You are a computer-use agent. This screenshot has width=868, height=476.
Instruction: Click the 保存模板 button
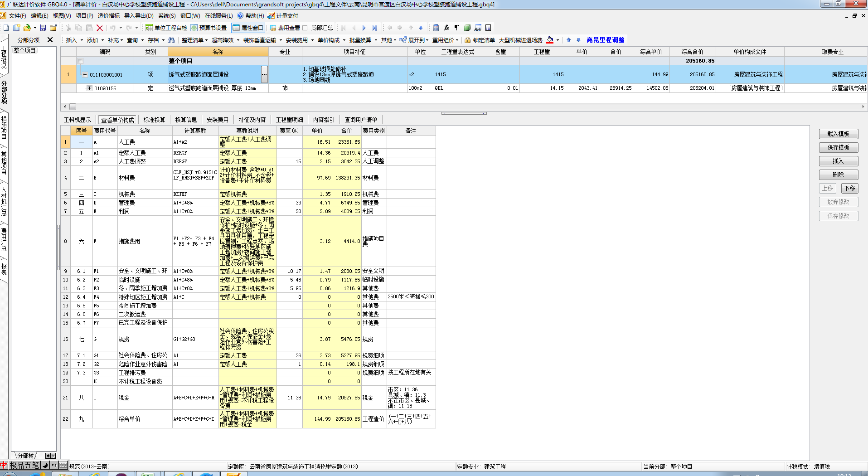pyautogui.click(x=838, y=147)
